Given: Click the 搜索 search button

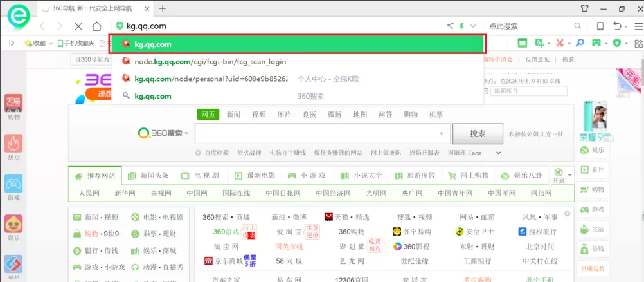Looking at the screenshot, I should click(478, 134).
